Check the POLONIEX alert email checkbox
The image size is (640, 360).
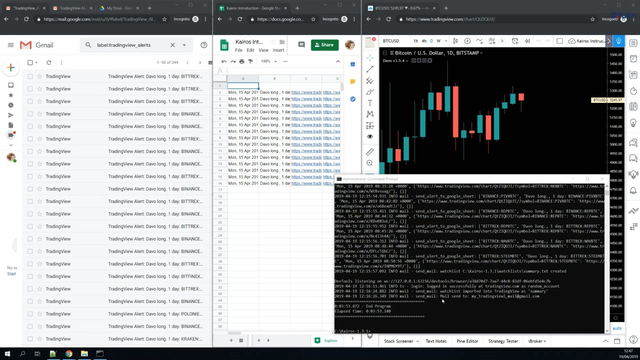pos(30,314)
